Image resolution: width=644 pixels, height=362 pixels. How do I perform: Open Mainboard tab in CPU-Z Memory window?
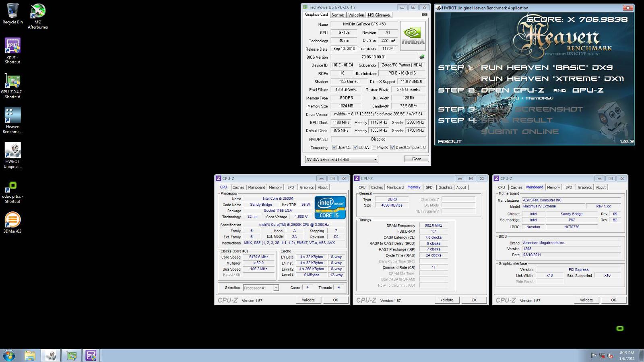coord(395,187)
